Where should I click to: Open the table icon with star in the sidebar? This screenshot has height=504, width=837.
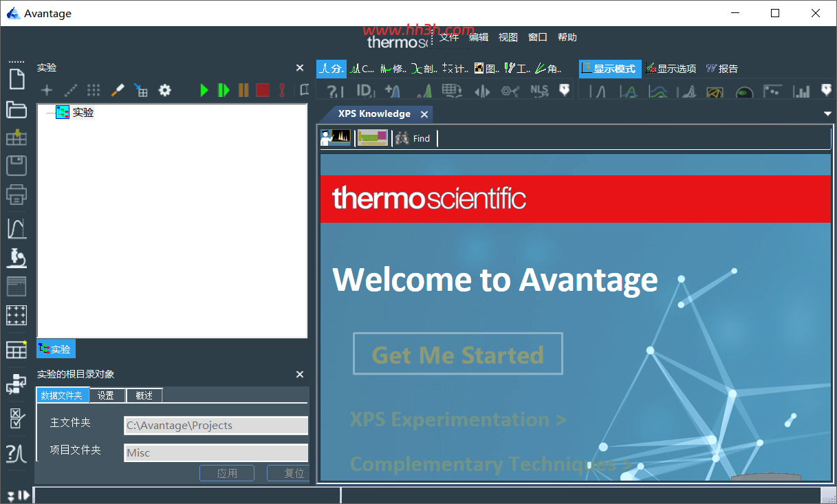click(17, 349)
